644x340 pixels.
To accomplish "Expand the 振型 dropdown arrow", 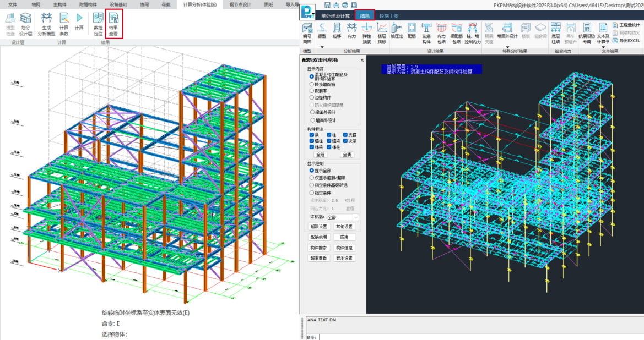I will pos(322,47).
